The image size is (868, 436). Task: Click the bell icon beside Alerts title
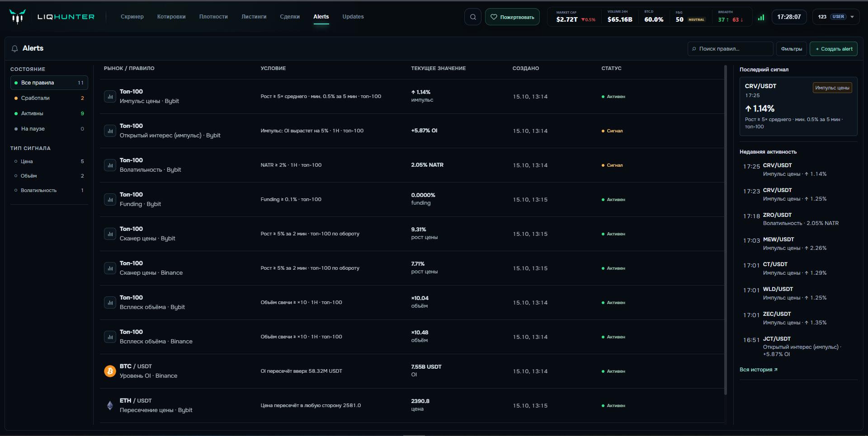coord(15,48)
